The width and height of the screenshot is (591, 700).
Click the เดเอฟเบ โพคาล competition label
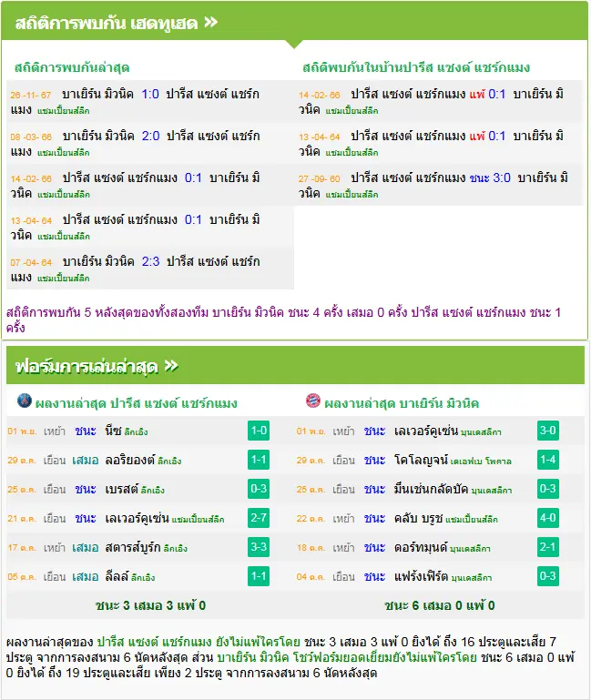pos(481,462)
